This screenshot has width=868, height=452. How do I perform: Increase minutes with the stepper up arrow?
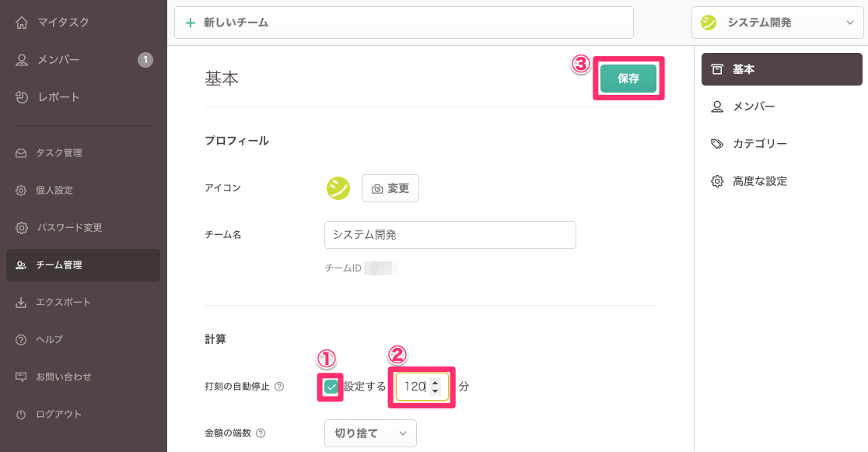tap(435, 381)
